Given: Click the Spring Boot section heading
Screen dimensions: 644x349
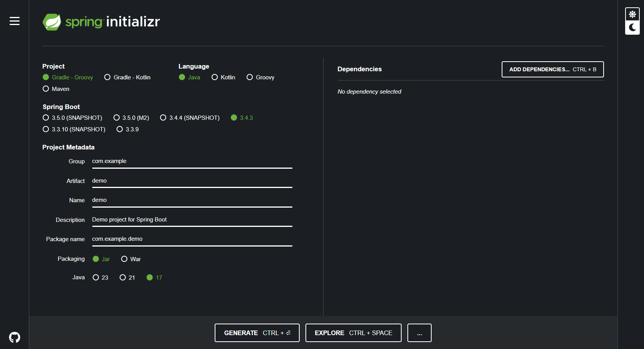Looking at the screenshot, I should coord(61,107).
